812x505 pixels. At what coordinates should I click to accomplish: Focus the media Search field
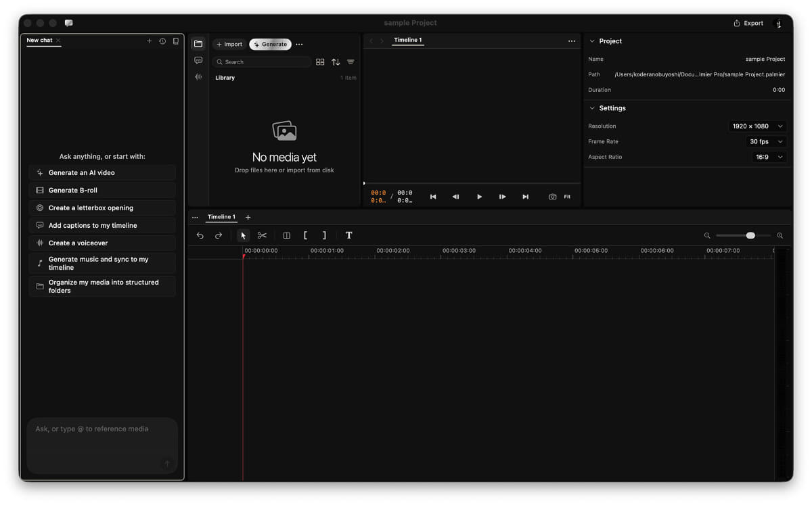click(x=263, y=62)
